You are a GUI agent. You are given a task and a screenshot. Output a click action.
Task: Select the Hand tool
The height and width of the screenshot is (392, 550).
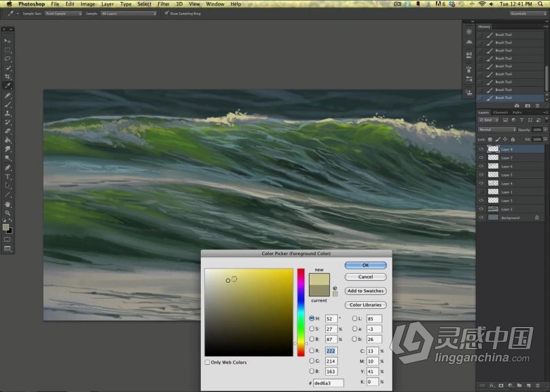[7, 204]
